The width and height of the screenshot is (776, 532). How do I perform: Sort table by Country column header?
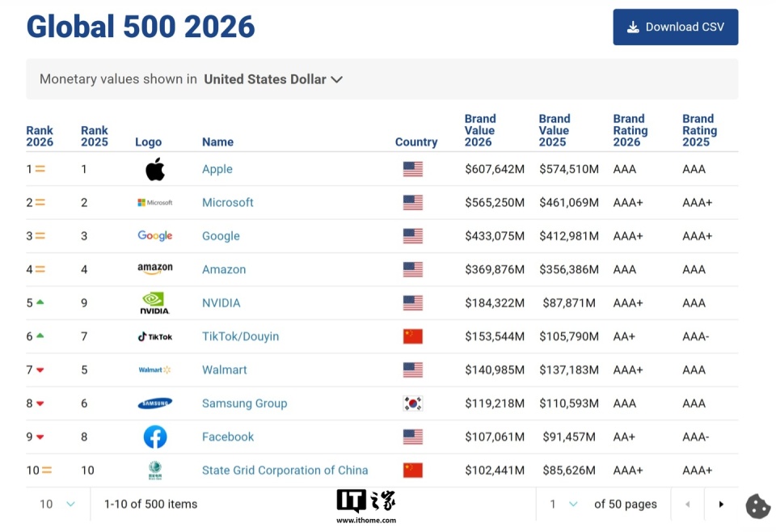click(x=416, y=141)
